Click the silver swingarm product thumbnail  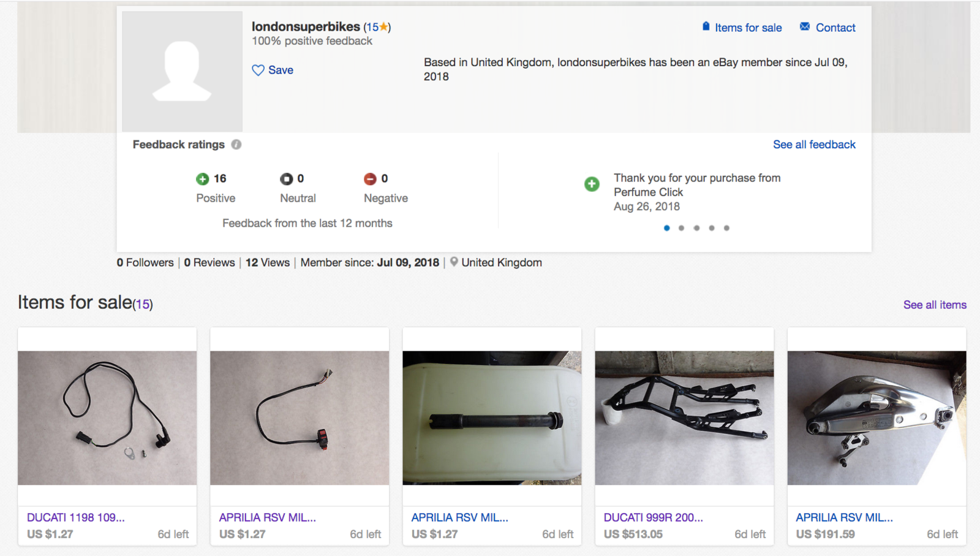pyautogui.click(x=876, y=418)
